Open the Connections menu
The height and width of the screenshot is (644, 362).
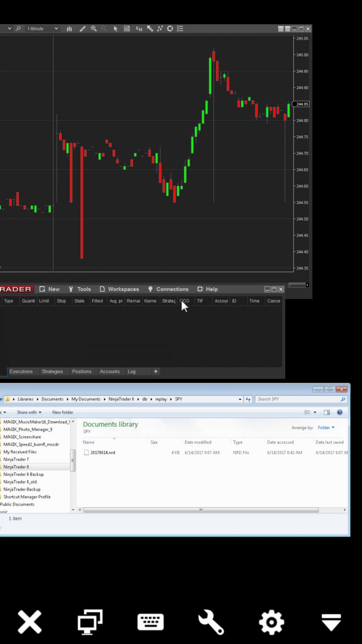pyautogui.click(x=168, y=289)
